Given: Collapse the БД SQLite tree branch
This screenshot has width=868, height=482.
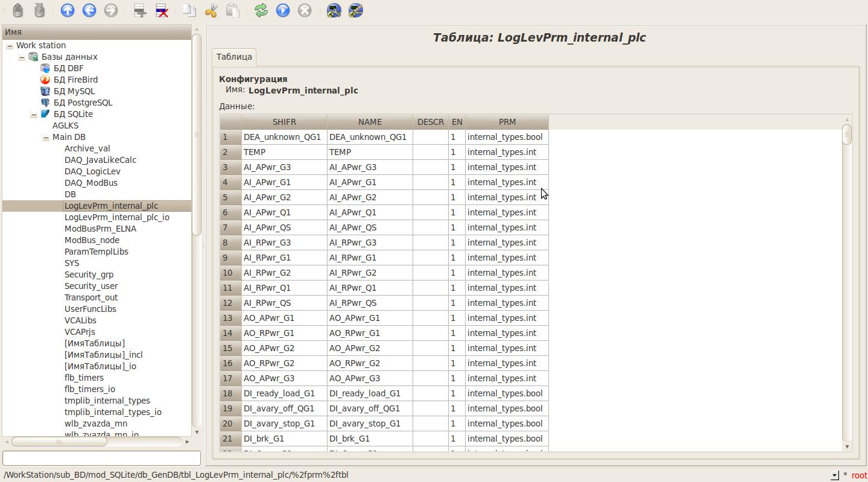Looking at the screenshot, I should pos(34,115).
